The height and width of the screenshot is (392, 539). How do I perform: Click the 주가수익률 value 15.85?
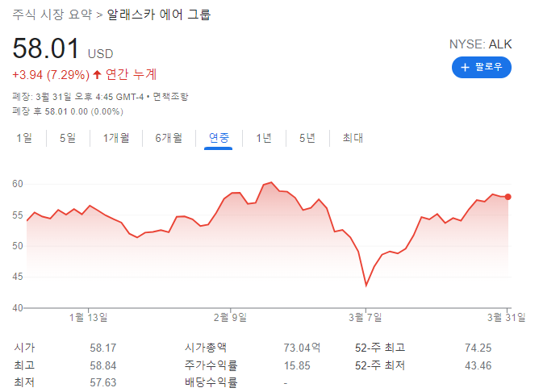coord(297,365)
